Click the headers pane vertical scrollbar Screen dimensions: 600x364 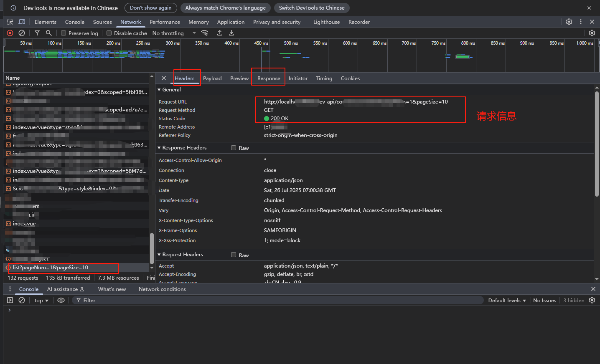pyautogui.click(x=597, y=144)
